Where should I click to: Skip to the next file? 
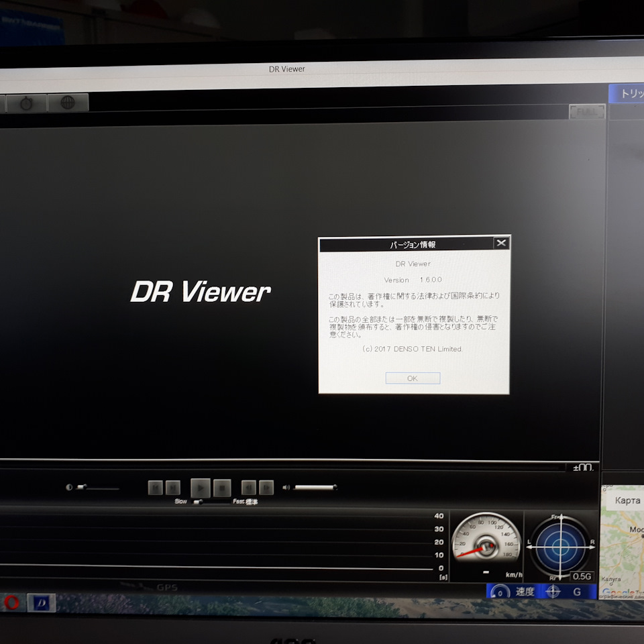click(173, 488)
